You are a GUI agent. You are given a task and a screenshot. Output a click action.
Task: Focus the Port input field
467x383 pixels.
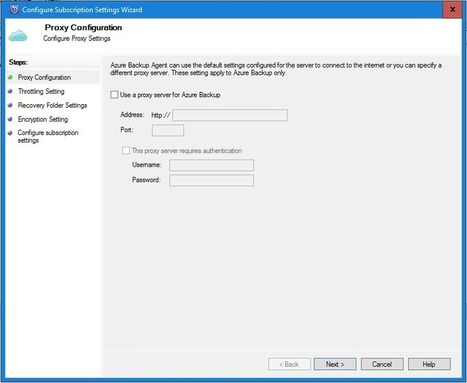coord(168,130)
